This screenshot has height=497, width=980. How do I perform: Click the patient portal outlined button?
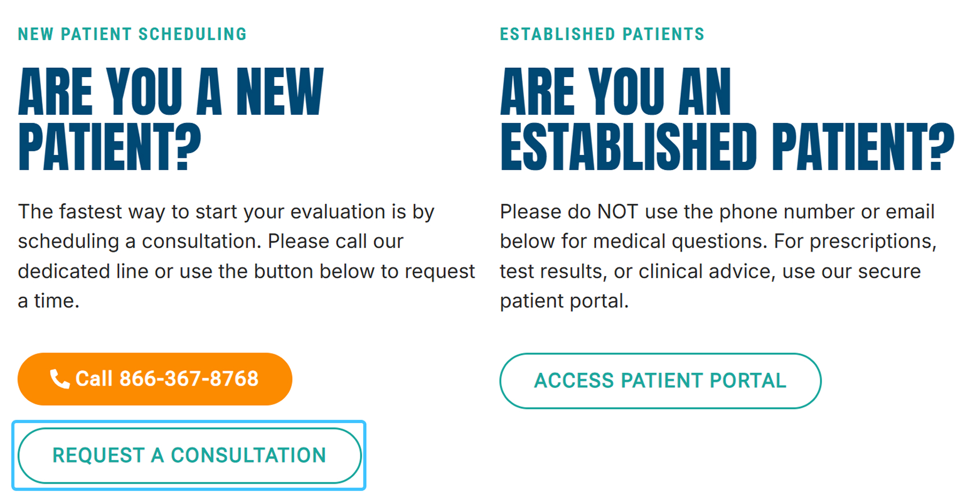pos(661,380)
